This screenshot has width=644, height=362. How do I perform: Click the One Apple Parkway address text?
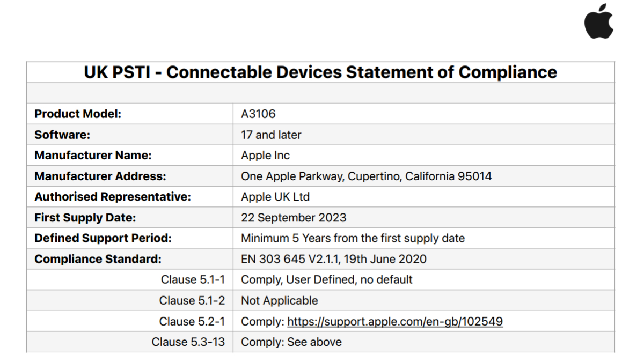pyautogui.click(x=366, y=176)
